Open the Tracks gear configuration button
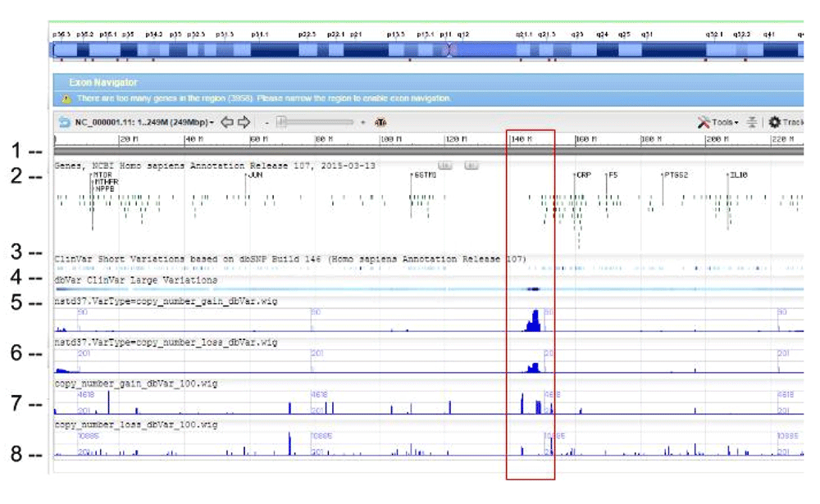The height and width of the screenshot is (504, 820). click(785, 122)
